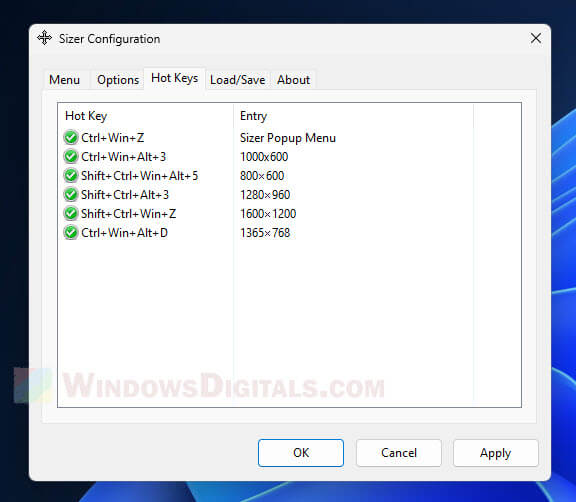This screenshot has height=502, width=576.
Task: Sort by the Entry column header
Action: click(353, 116)
